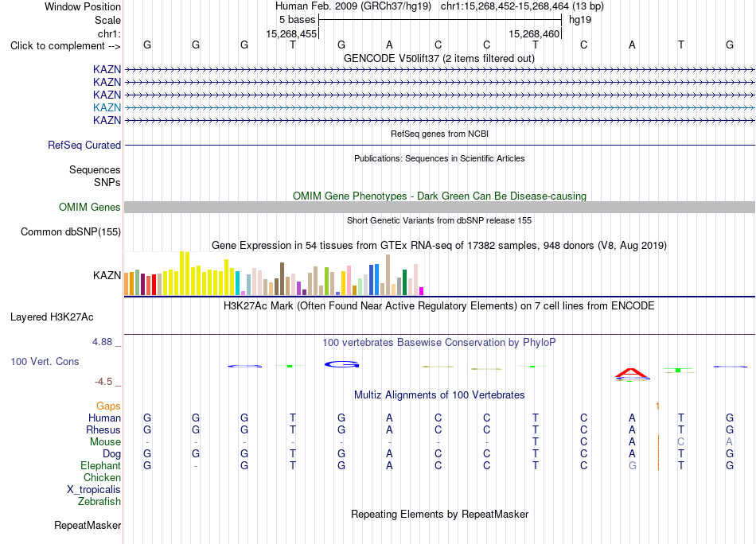This screenshot has height=544, width=756.
Task: Click the -4.5 PhyloP lower scale value
Action: point(103,382)
